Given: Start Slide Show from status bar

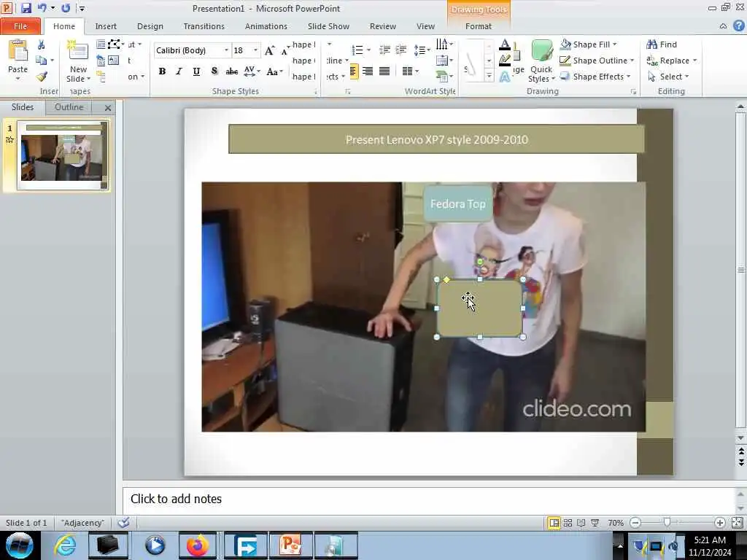Looking at the screenshot, I should 595,523.
